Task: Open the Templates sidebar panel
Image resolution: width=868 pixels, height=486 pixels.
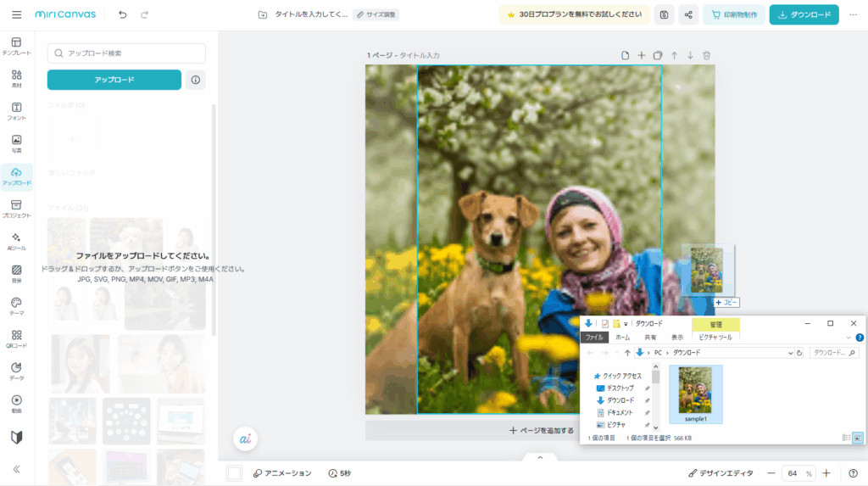Action: 17,47
